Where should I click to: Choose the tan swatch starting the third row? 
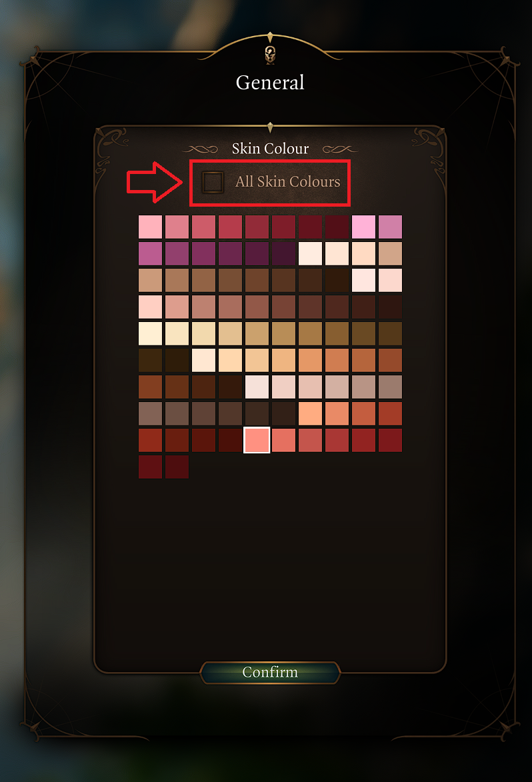[150, 280]
